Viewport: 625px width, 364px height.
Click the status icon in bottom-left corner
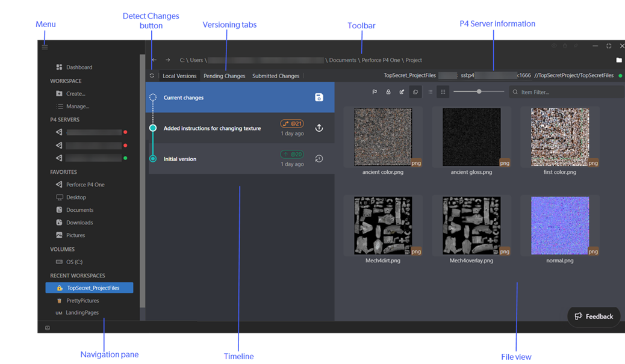tap(48, 328)
